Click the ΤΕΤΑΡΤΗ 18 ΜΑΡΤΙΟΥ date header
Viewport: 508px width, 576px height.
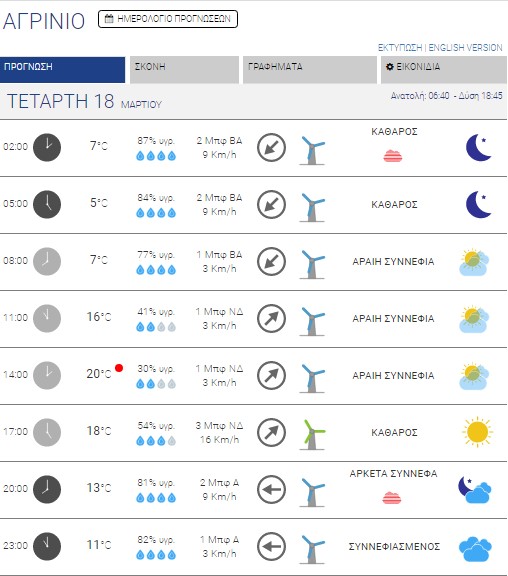(x=84, y=101)
